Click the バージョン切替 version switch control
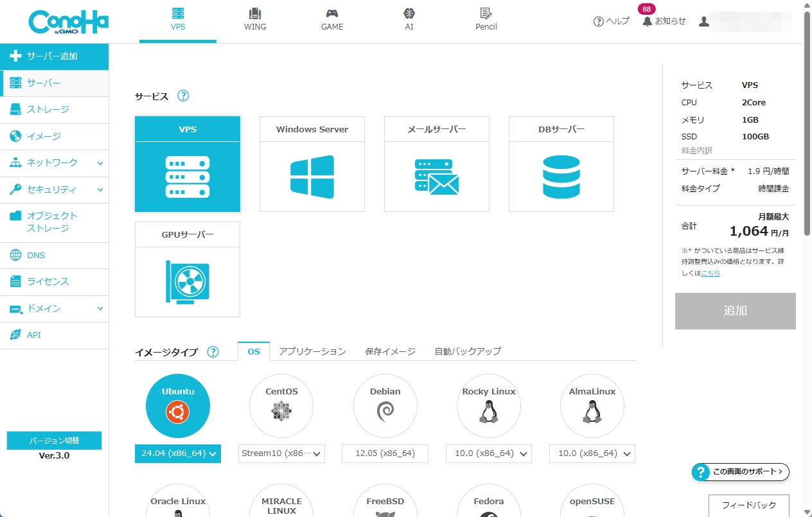This screenshot has width=812, height=517. (x=54, y=440)
